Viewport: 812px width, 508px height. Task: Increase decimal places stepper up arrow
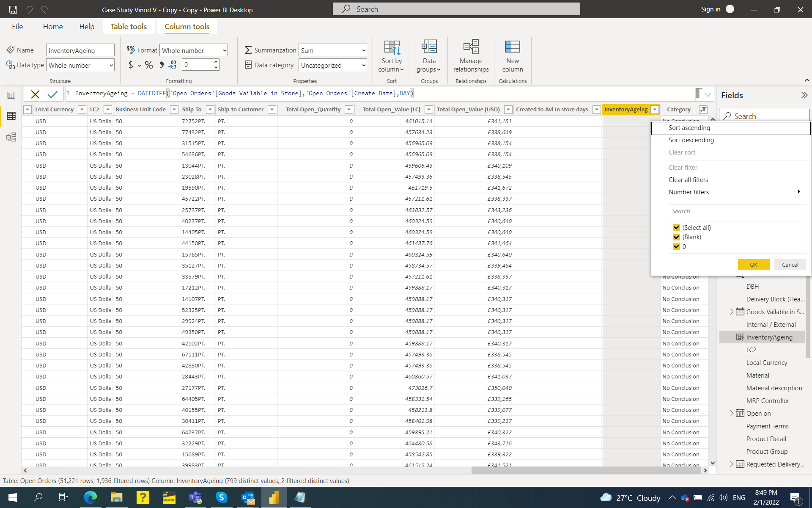pyautogui.click(x=216, y=62)
